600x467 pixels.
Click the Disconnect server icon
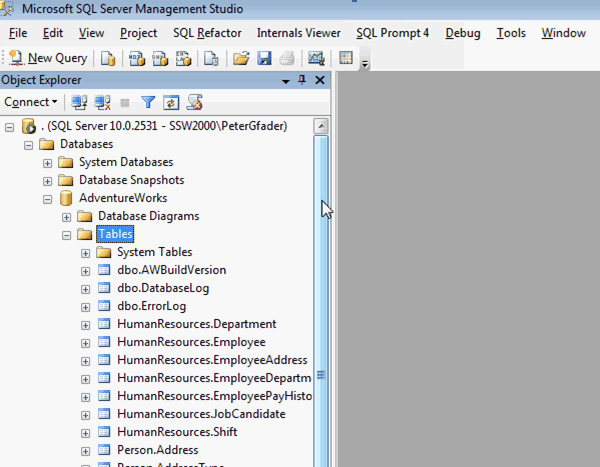[x=103, y=102]
